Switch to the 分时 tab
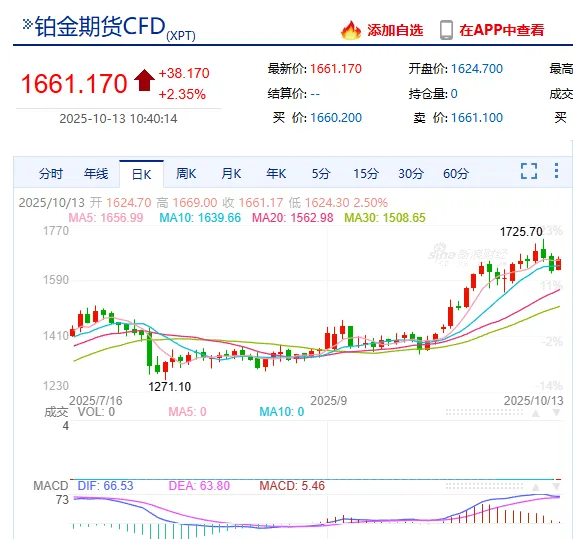 coord(51,174)
